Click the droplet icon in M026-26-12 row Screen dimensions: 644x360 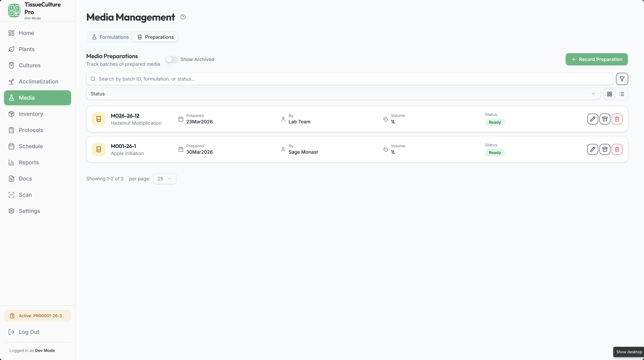385,119
